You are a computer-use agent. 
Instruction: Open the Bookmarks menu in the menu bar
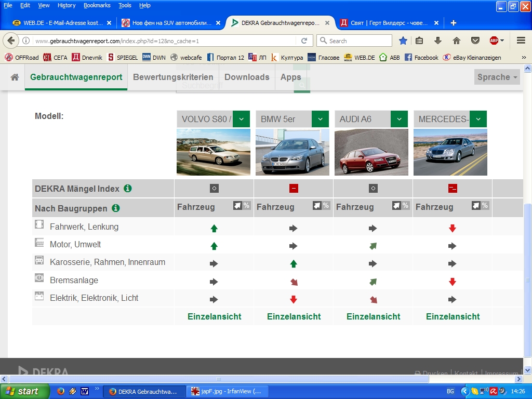point(97,5)
